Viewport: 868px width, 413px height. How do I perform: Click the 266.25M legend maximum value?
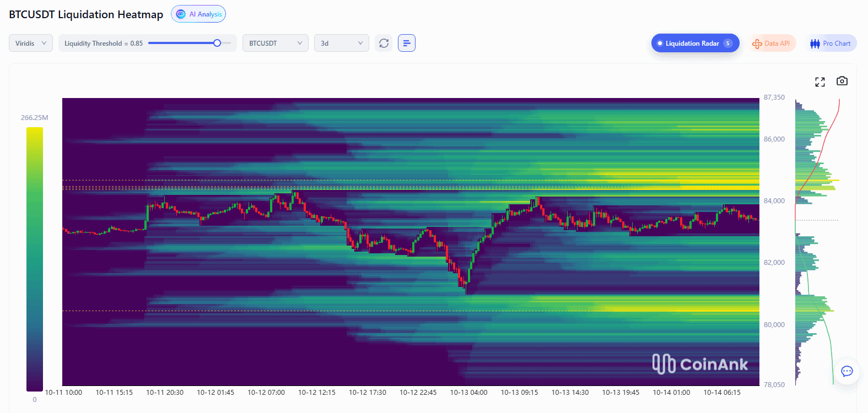pos(35,118)
